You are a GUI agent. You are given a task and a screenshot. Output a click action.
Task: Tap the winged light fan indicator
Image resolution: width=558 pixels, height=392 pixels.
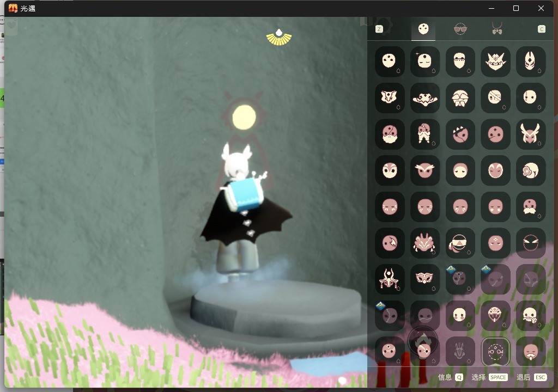[x=279, y=38]
